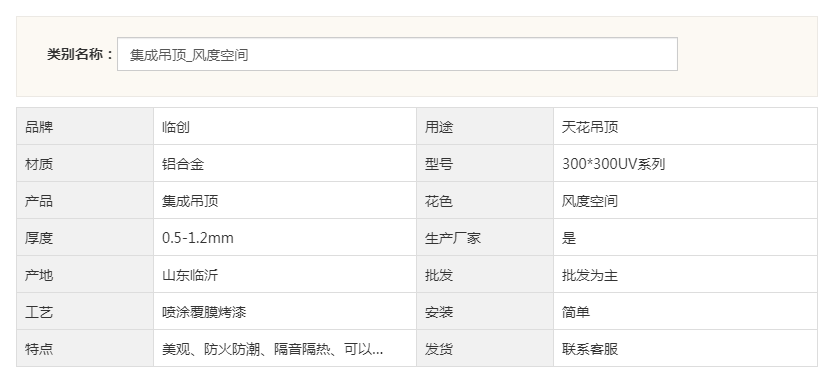Select the 品牌 value 临创

(176, 127)
